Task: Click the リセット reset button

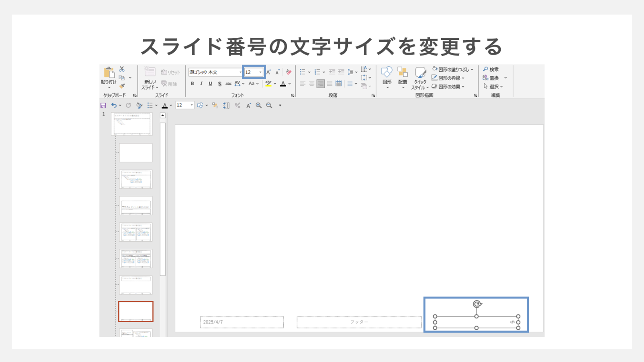Action: click(170, 72)
